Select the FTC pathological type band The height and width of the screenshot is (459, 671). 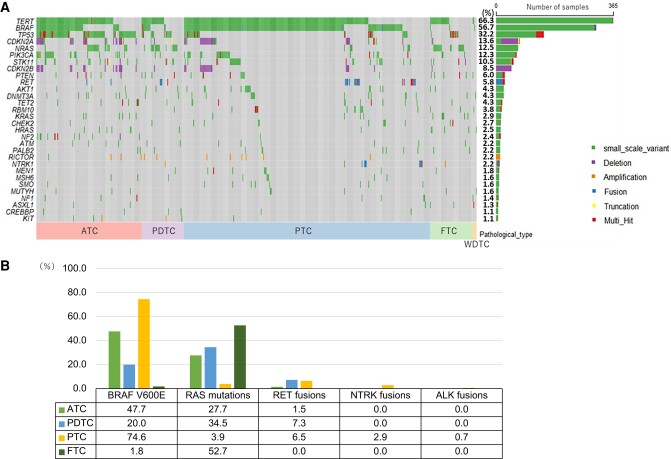pyautogui.click(x=451, y=231)
